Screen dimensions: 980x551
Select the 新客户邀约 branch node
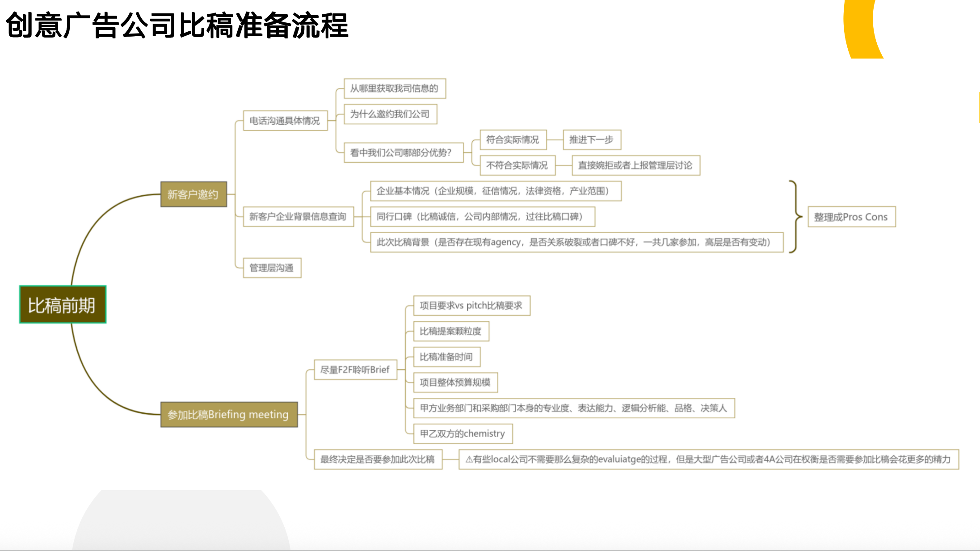pos(193,194)
